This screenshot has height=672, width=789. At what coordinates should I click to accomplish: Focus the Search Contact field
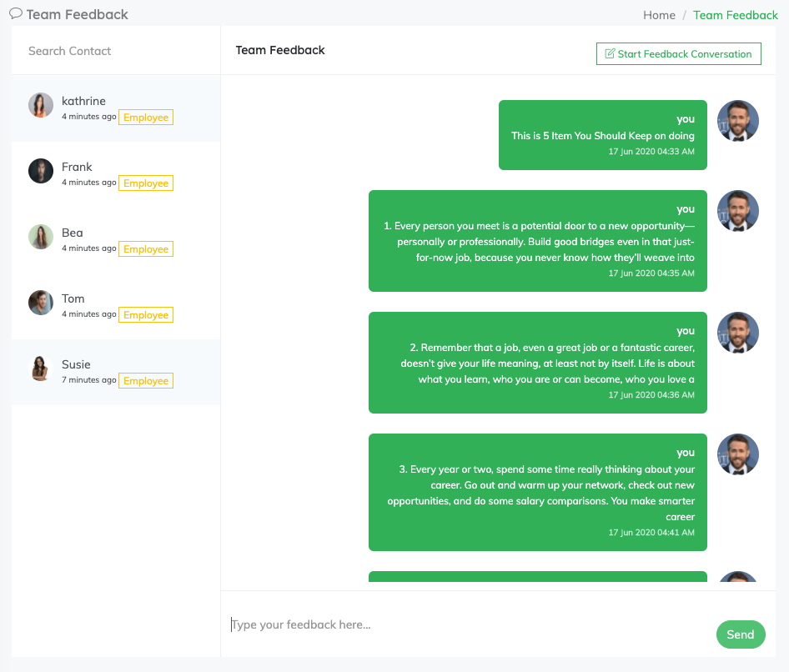tap(115, 51)
